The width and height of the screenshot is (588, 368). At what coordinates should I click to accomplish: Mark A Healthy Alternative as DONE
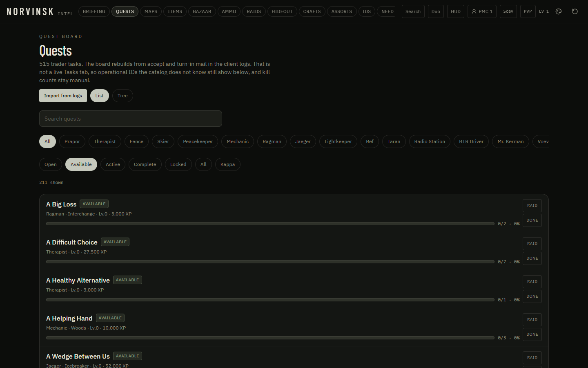pos(532,296)
